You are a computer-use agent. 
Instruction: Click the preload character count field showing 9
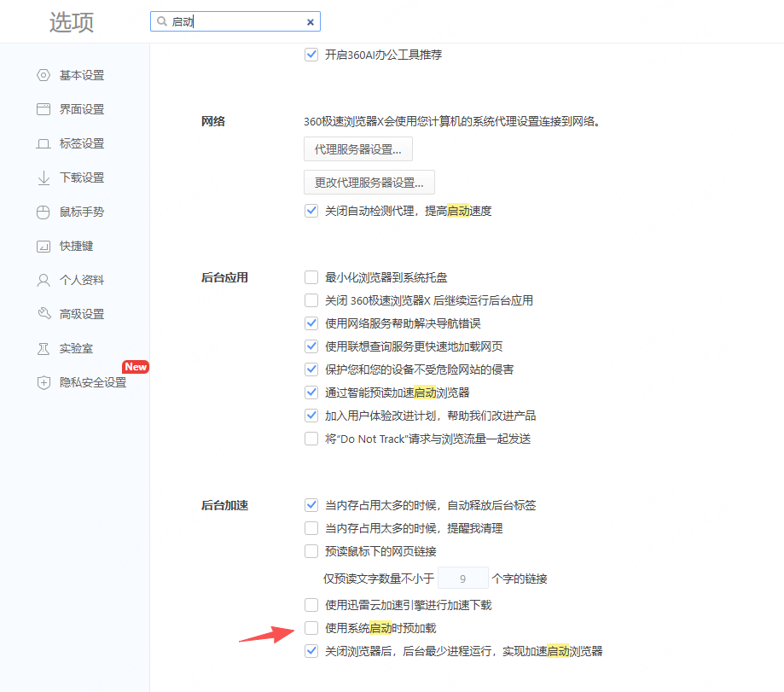coord(462,579)
